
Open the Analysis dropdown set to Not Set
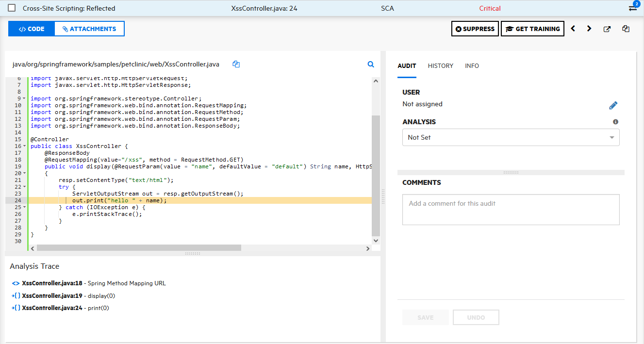pos(511,137)
